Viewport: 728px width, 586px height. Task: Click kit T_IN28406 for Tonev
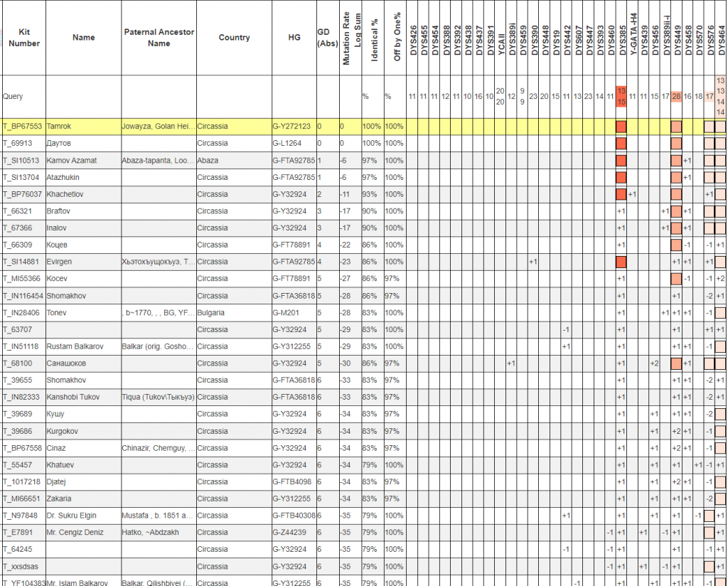point(23,313)
